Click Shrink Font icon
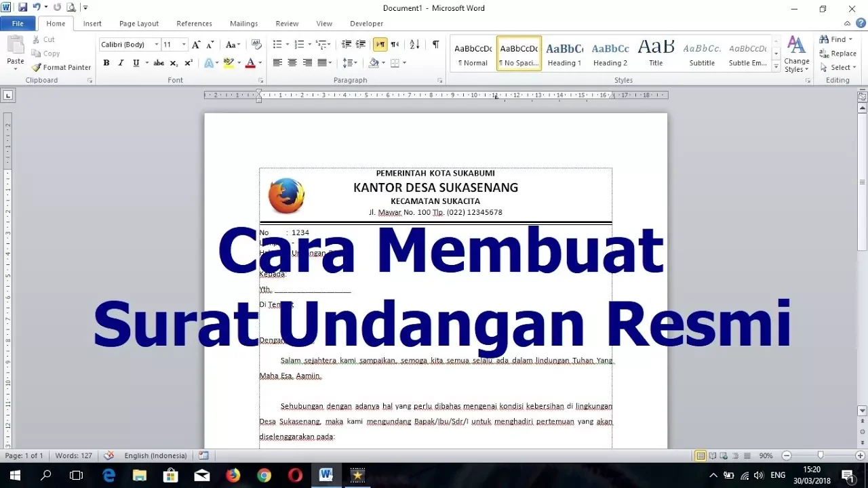 210,45
